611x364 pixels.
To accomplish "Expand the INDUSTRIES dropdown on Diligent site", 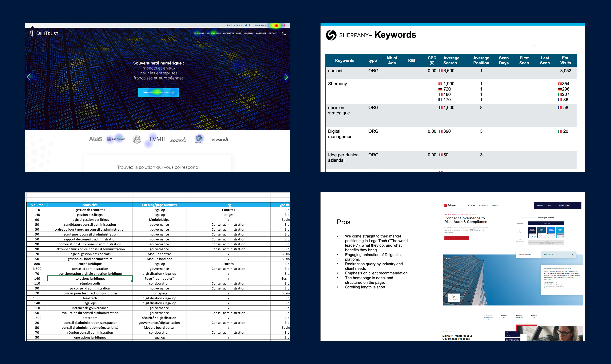I will point(483,205).
